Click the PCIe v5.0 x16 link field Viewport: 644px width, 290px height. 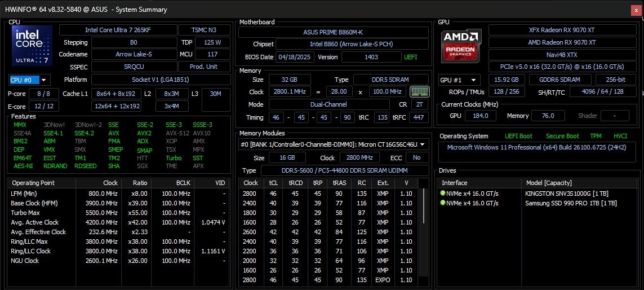(561, 67)
